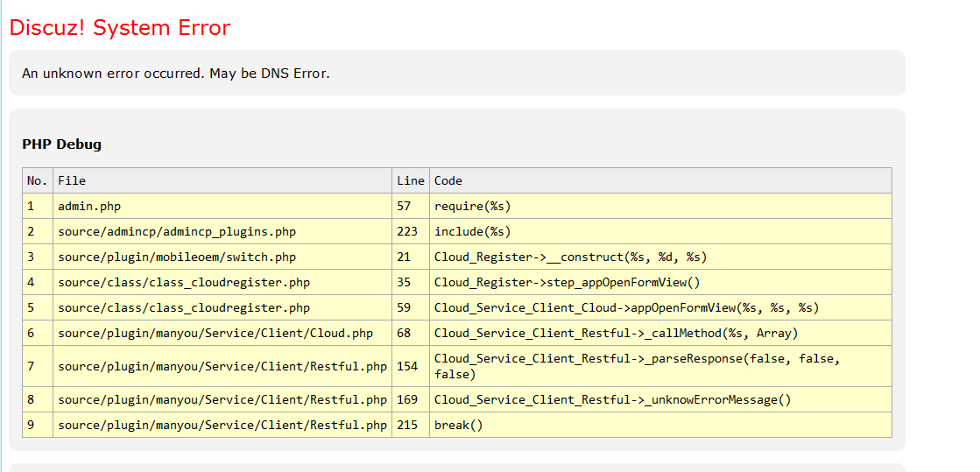Viewport: 980px width, 472px height.
Task: Select the 'admin.php' file cell
Action: coord(222,207)
